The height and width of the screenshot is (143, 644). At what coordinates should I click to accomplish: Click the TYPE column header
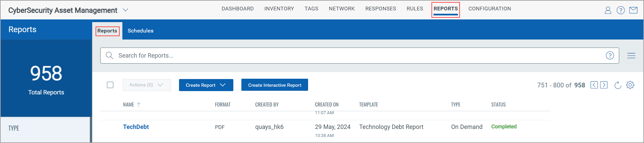[456, 105]
